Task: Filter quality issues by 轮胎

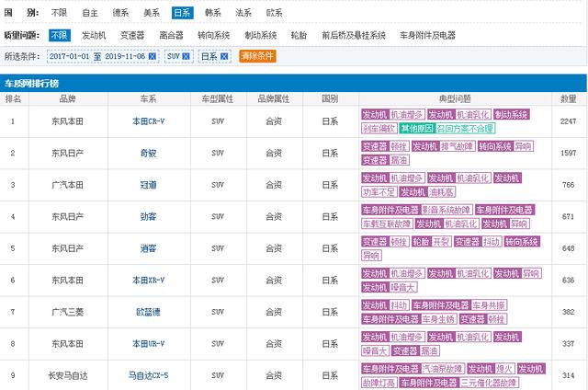Action: (299, 35)
